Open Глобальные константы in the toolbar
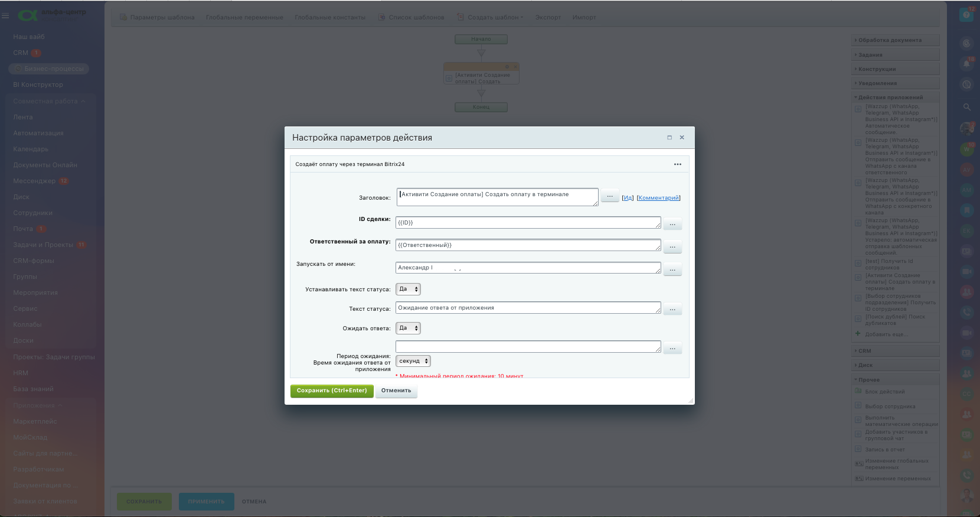Image resolution: width=980 pixels, height=517 pixels. pyautogui.click(x=330, y=17)
